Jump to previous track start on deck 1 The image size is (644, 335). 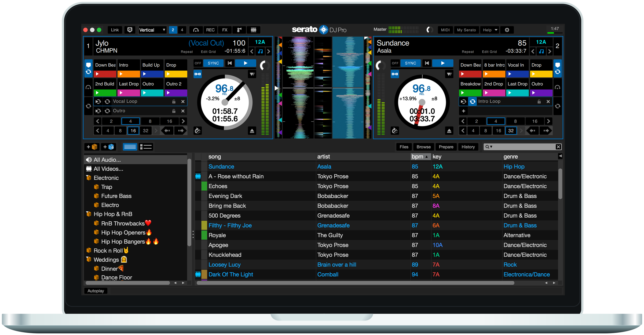click(230, 63)
